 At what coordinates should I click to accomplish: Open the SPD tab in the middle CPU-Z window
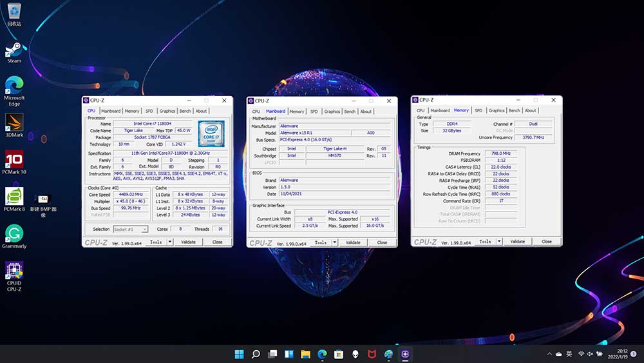pos(314,112)
